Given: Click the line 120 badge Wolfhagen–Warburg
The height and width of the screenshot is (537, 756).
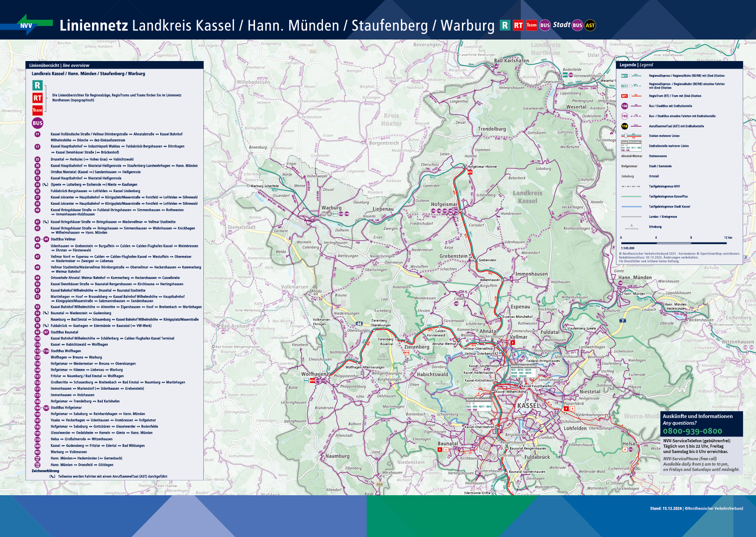Looking at the screenshot, I should click(37, 357).
